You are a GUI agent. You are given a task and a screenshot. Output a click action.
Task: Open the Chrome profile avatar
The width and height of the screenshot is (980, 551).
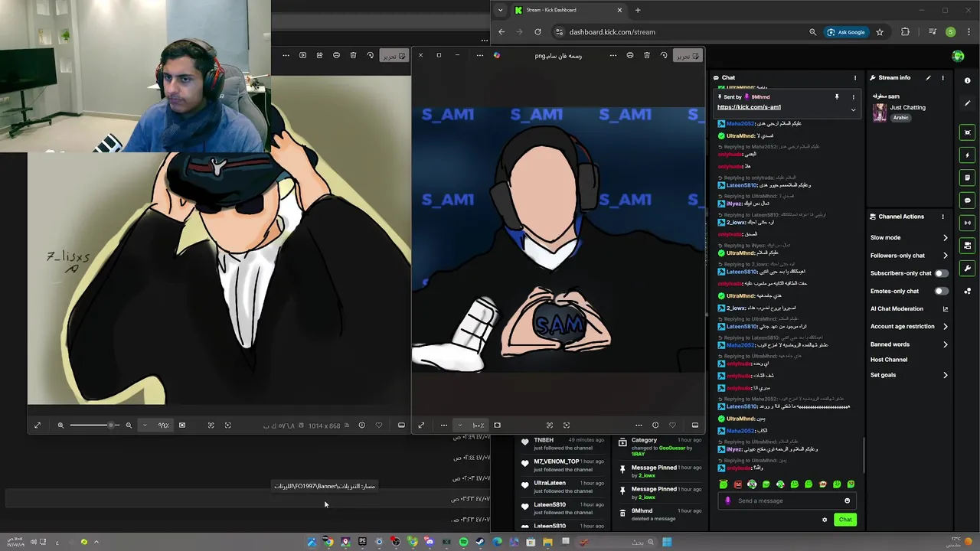click(x=951, y=32)
